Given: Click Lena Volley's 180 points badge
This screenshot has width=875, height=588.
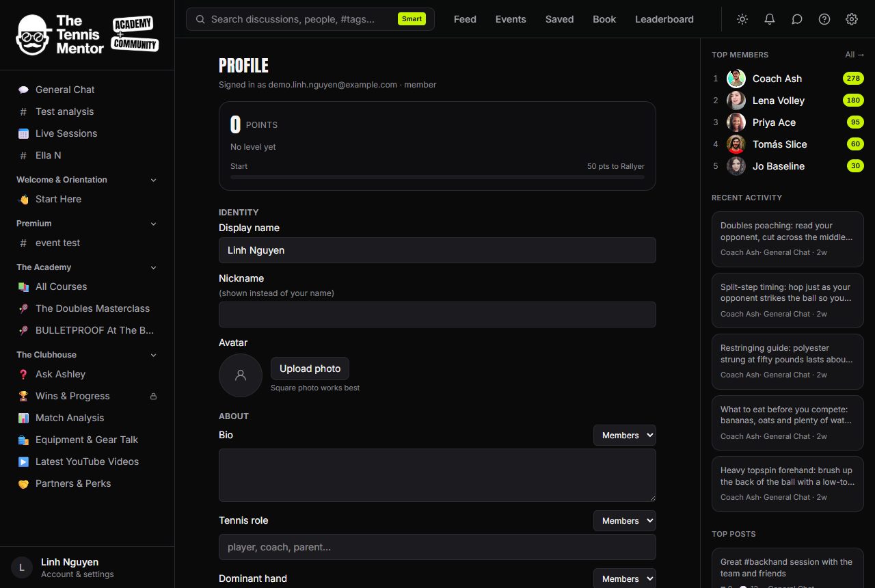Looking at the screenshot, I should [853, 101].
